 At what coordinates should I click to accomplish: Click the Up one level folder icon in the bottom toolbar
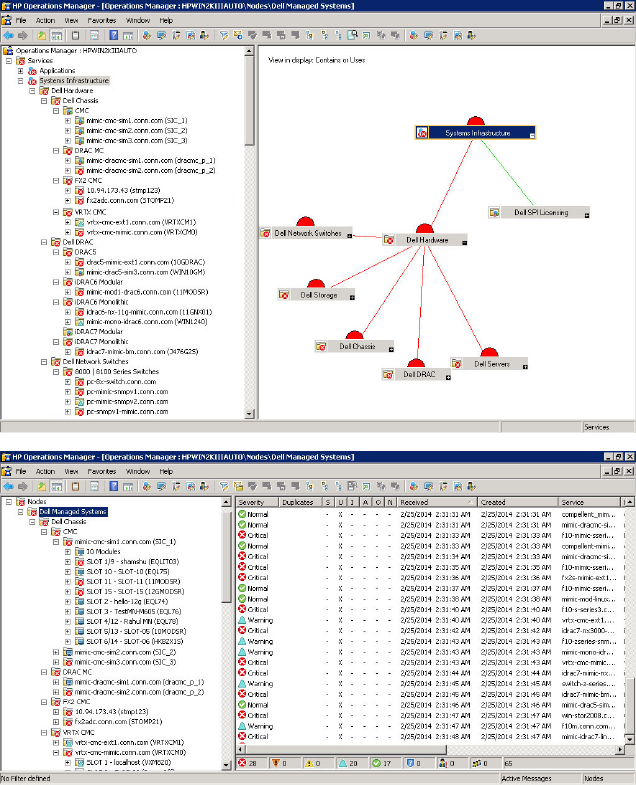(42, 486)
